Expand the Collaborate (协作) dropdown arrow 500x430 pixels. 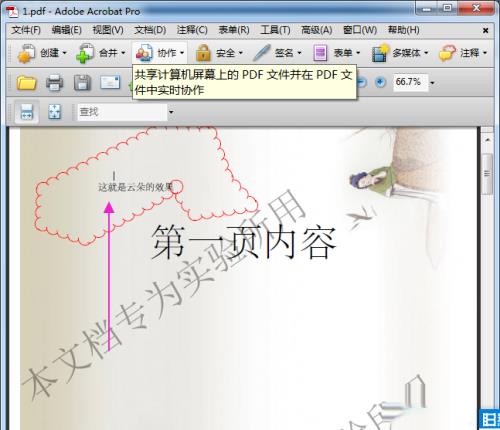182,53
